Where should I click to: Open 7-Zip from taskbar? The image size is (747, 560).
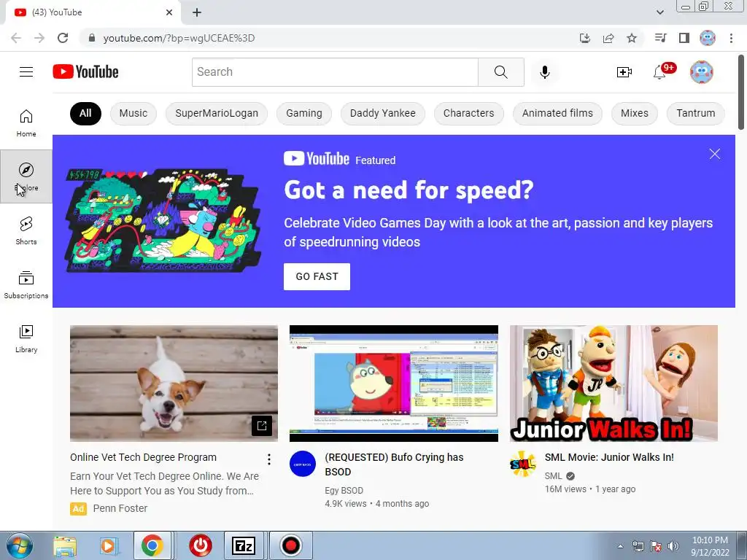click(x=244, y=545)
